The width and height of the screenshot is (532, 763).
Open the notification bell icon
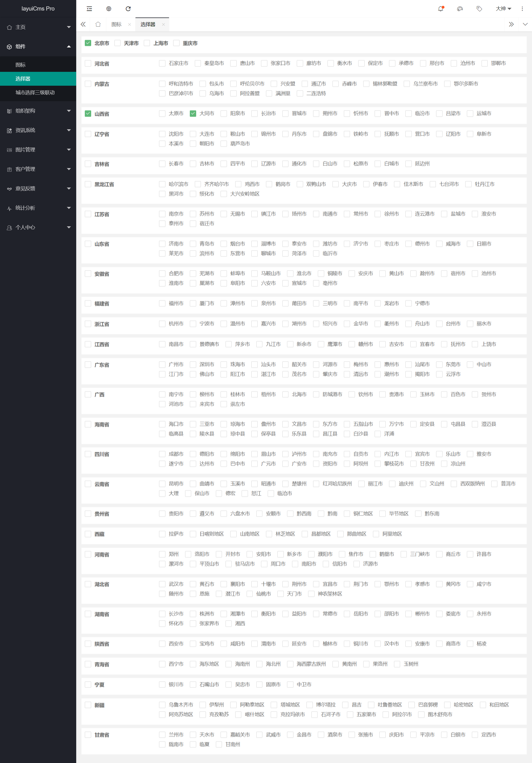[440, 9]
